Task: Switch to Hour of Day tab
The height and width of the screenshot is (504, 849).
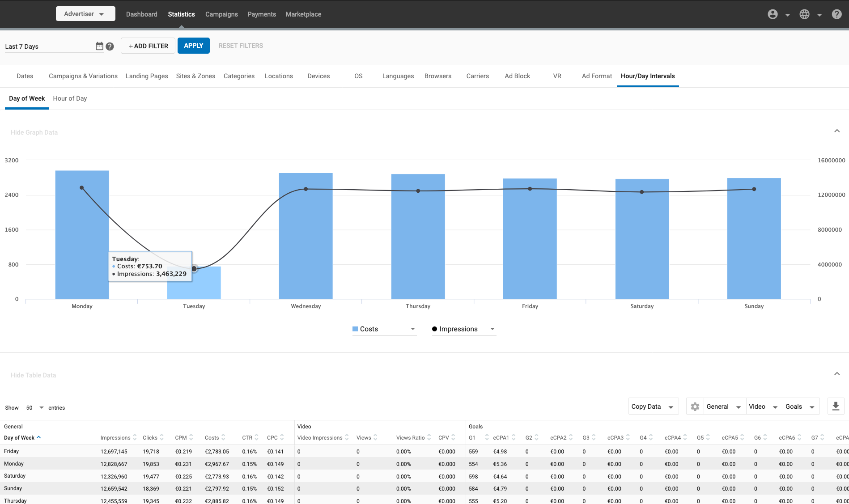Action: click(70, 98)
